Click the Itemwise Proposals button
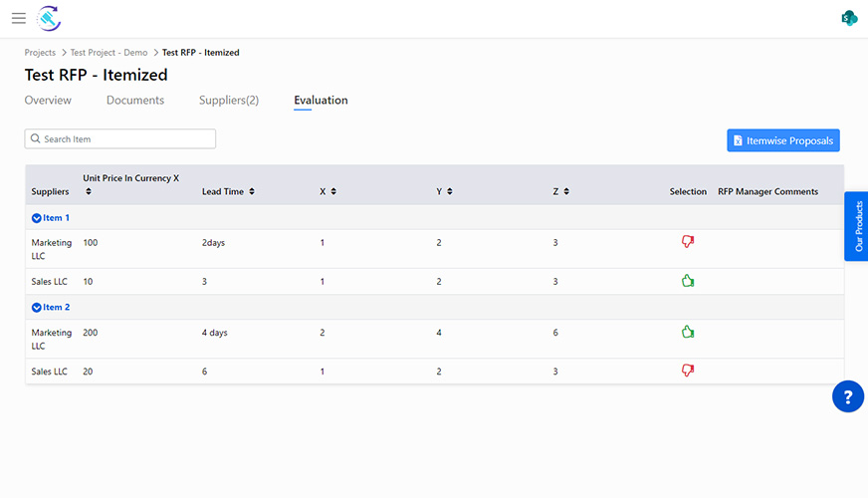The image size is (868, 498). 782,140
